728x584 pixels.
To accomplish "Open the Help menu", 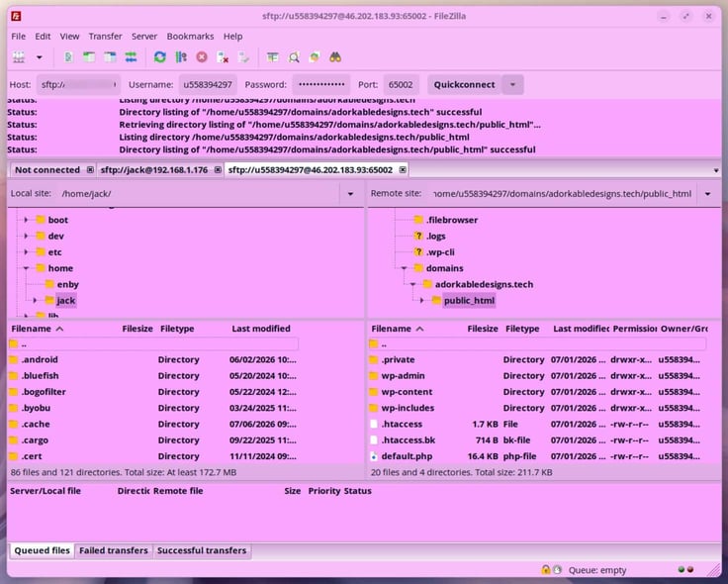I will tap(233, 37).
